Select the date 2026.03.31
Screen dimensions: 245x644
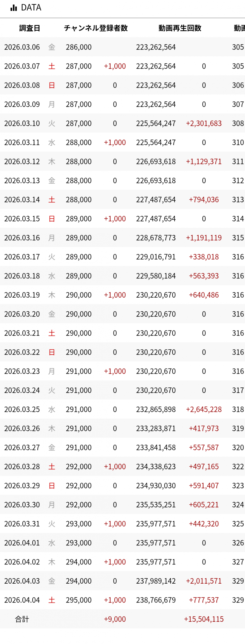22,524
